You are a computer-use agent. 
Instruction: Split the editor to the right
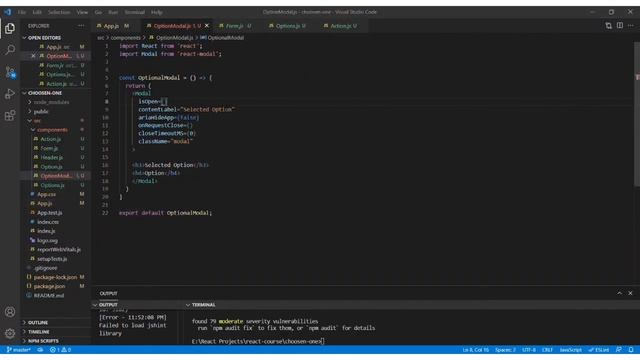[620, 26]
